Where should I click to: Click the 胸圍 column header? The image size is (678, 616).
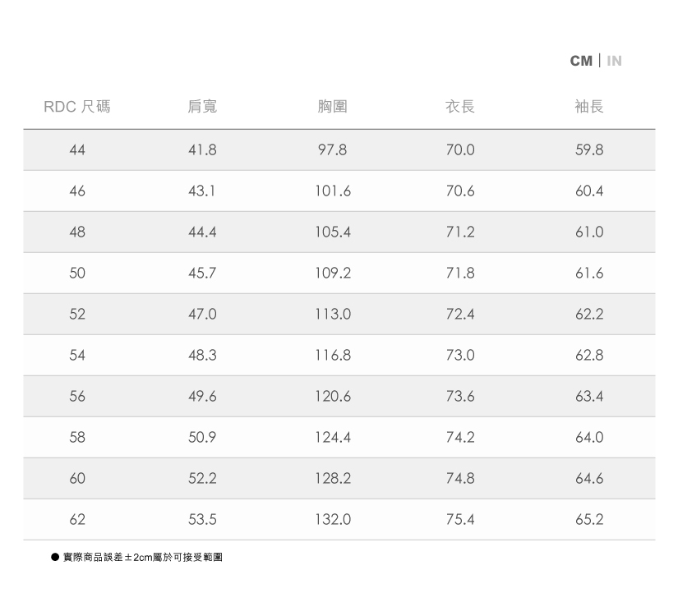332,107
